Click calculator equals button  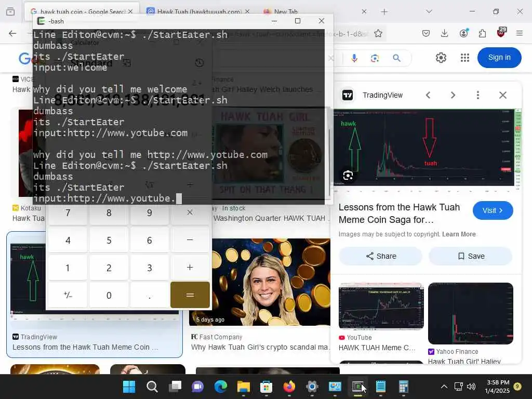pos(190,295)
